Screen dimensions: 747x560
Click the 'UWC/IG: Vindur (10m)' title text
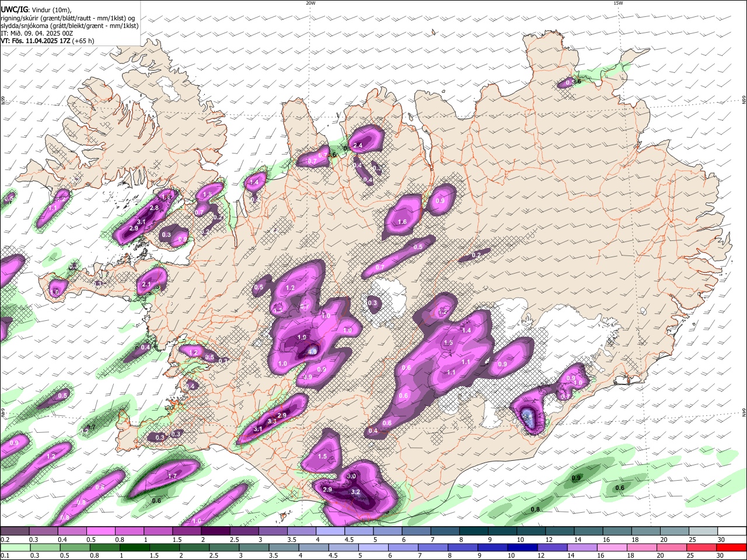point(36,10)
